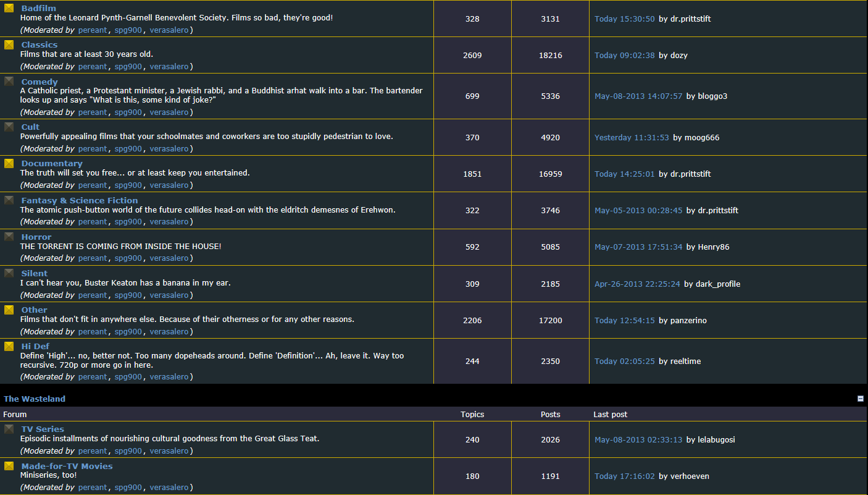This screenshot has height=495, width=868.
Task: Click the Badfilm forum status icon
Action: pos(9,8)
